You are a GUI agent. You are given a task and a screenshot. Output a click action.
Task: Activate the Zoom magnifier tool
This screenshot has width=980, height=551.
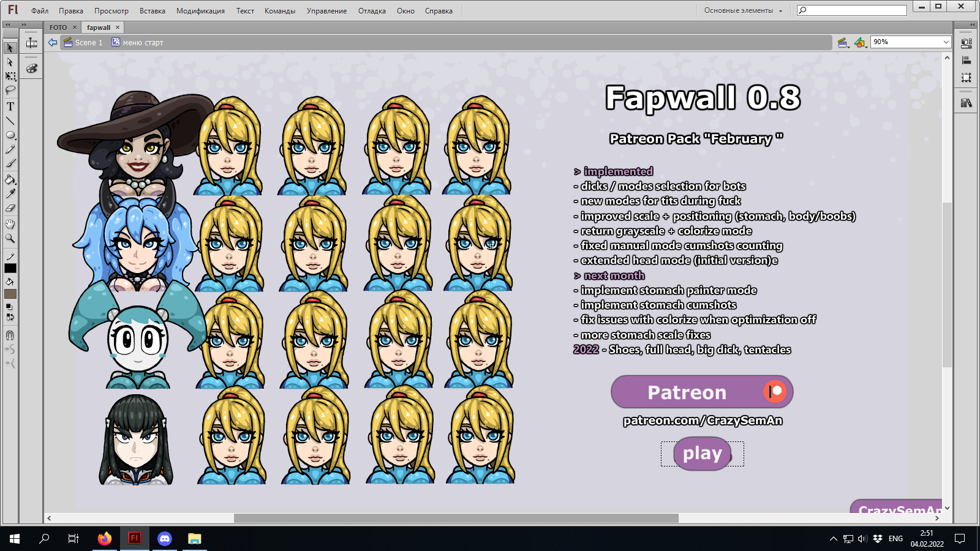click(10, 238)
